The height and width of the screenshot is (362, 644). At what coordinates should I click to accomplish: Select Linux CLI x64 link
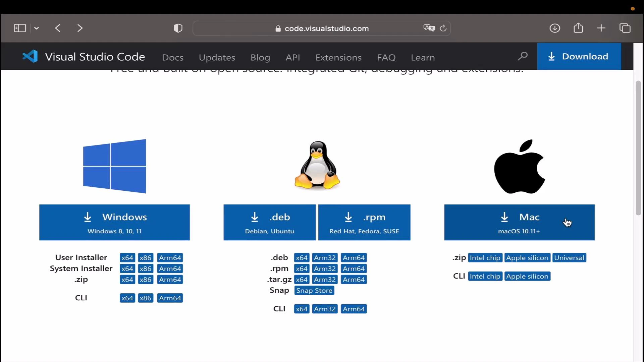coord(302,309)
